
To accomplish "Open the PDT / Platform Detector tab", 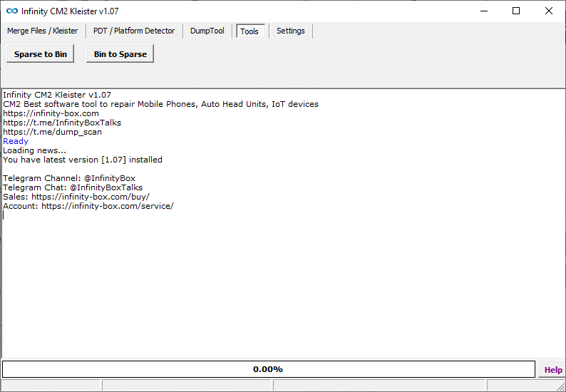I will coord(134,31).
